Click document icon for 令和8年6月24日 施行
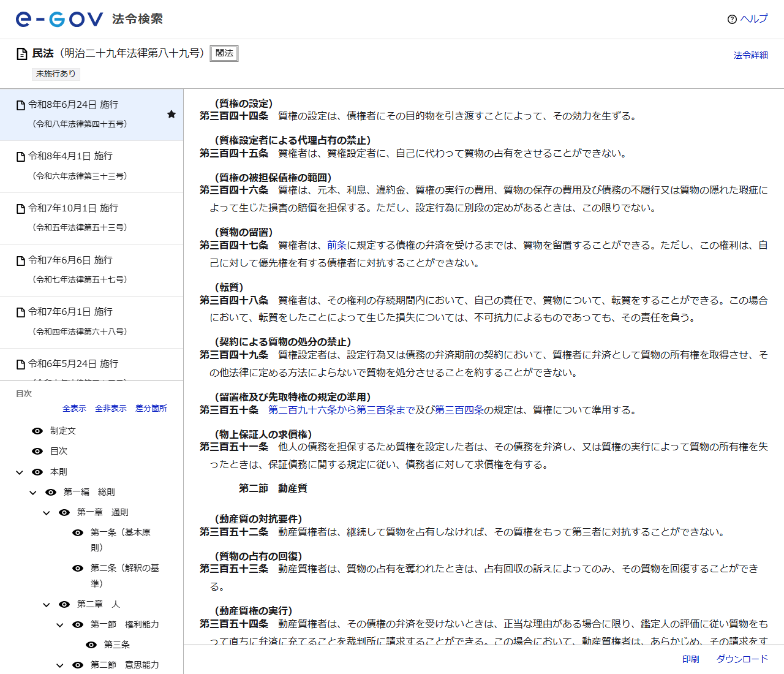 [21, 105]
